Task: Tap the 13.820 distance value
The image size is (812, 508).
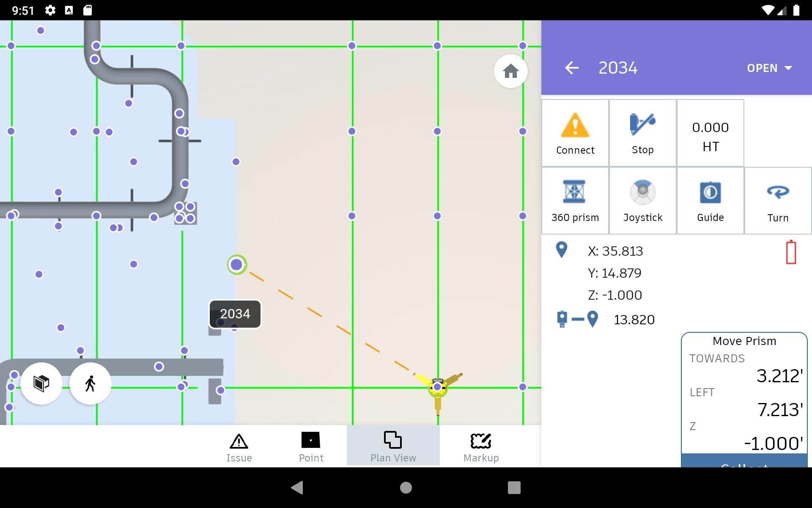Action: (x=634, y=320)
